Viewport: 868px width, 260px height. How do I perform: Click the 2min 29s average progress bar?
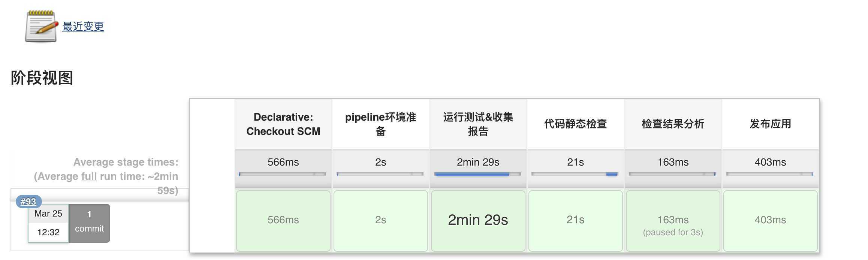click(x=477, y=174)
